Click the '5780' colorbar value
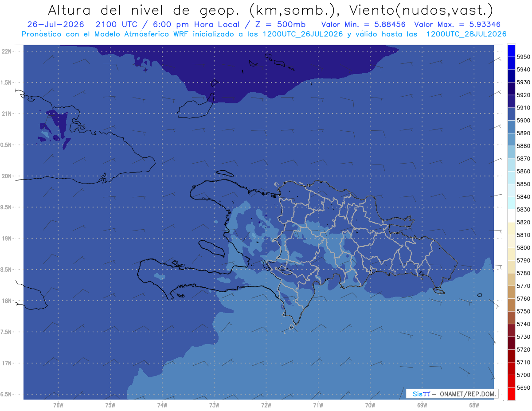 tap(523, 273)
